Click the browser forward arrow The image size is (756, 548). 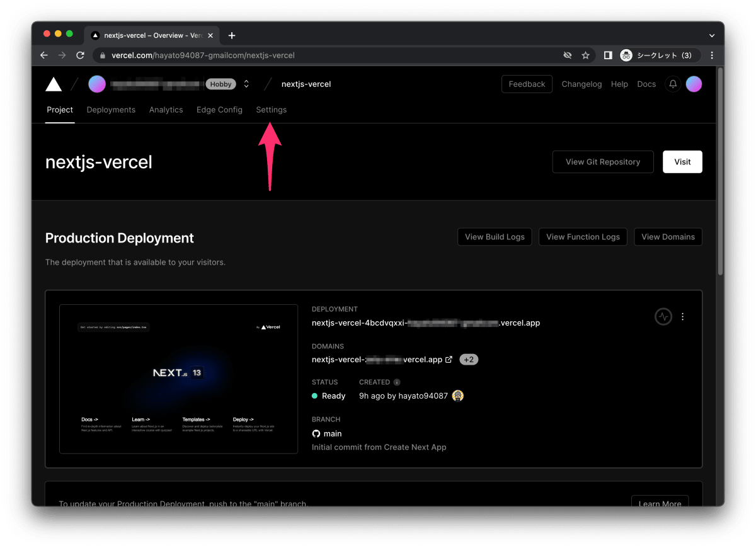(62, 55)
